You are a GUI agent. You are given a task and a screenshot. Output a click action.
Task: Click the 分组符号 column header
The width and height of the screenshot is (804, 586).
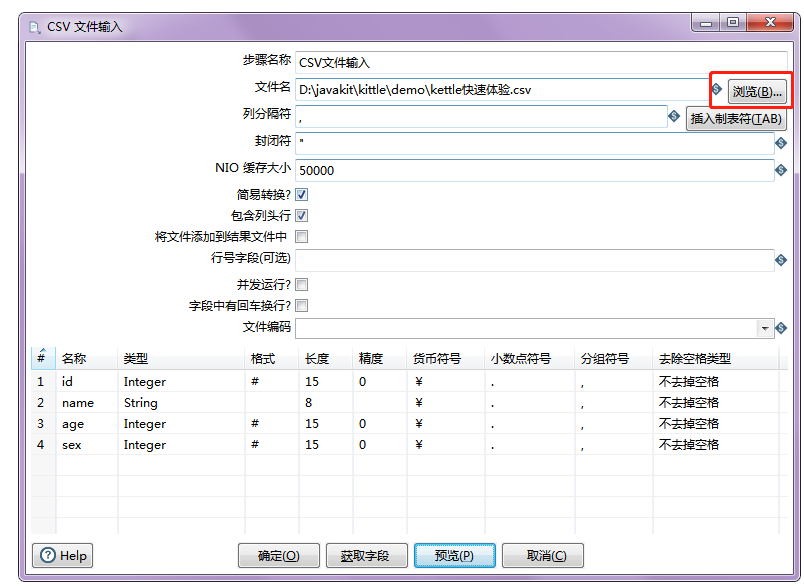[x=613, y=358]
